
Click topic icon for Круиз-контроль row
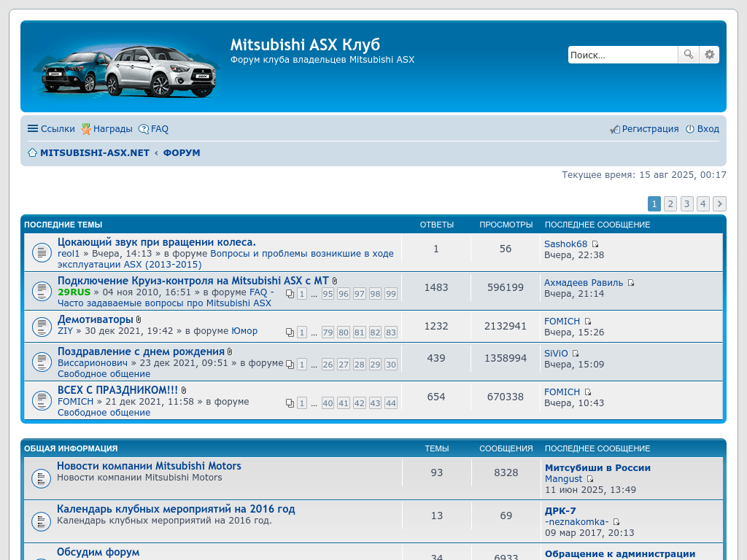pos(42,291)
